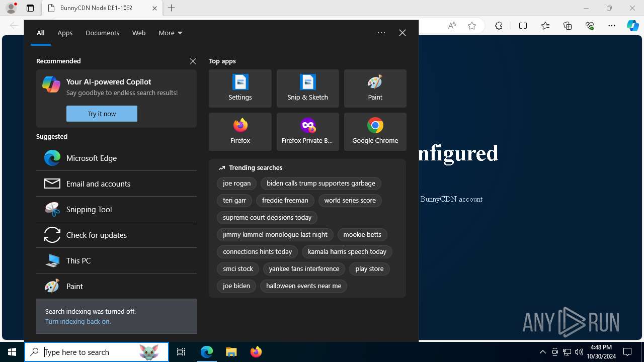Image resolution: width=644 pixels, height=362 pixels.
Task: Add page to favorites star
Action: click(472, 26)
